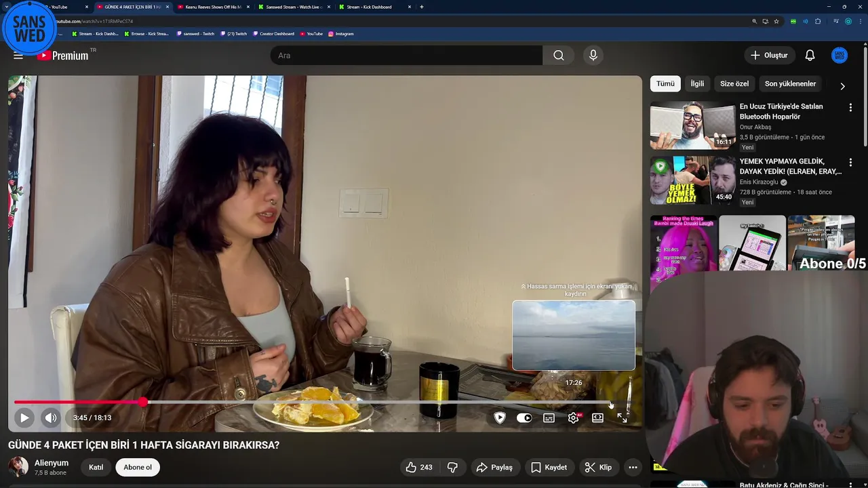This screenshot has height=488, width=868.
Task: Open the pink-haired Shorts thumbnail
Action: 683,244
